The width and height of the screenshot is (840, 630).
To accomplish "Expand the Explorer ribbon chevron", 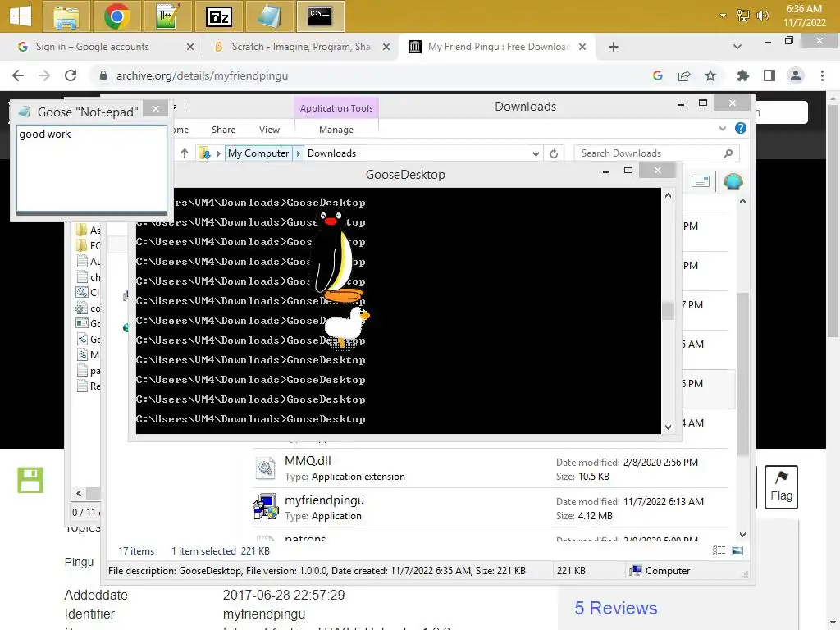I will pyautogui.click(x=722, y=129).
